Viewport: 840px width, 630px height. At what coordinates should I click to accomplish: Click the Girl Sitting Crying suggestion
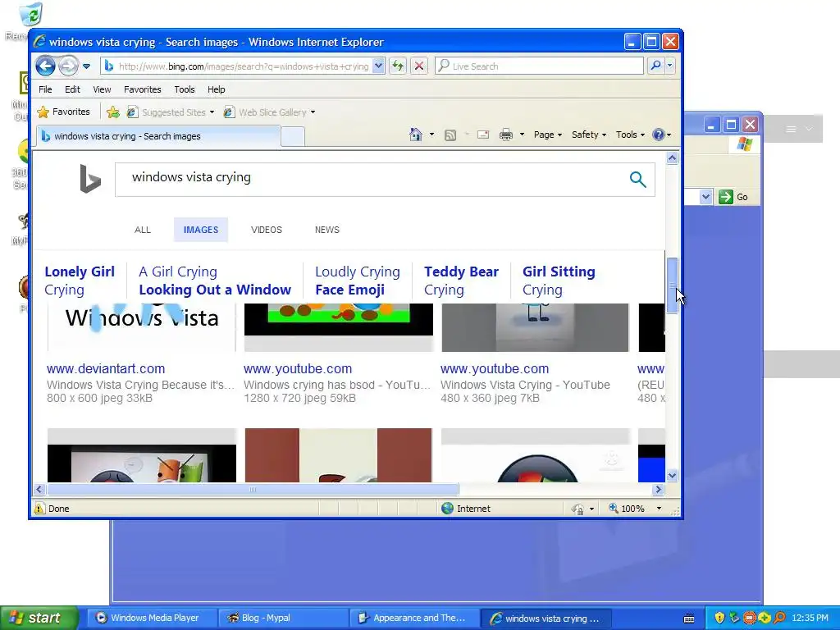pos(559,281)
